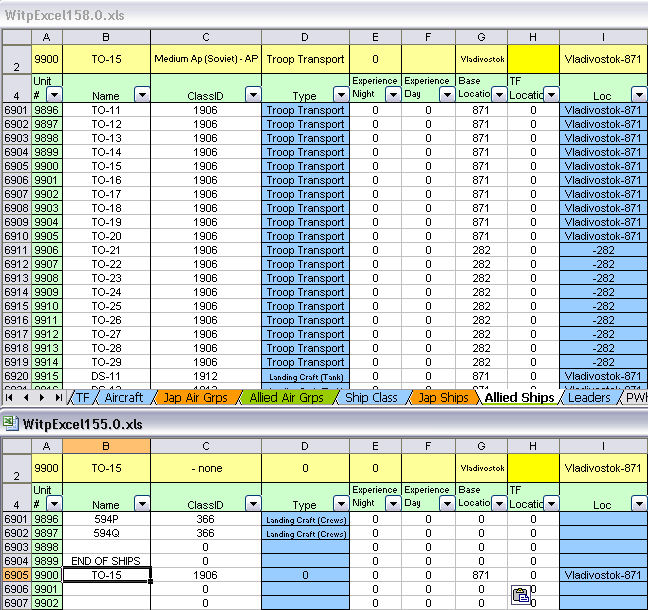
Task: Click 'DS-11' name cell
Action: click(x=106, y=376)
